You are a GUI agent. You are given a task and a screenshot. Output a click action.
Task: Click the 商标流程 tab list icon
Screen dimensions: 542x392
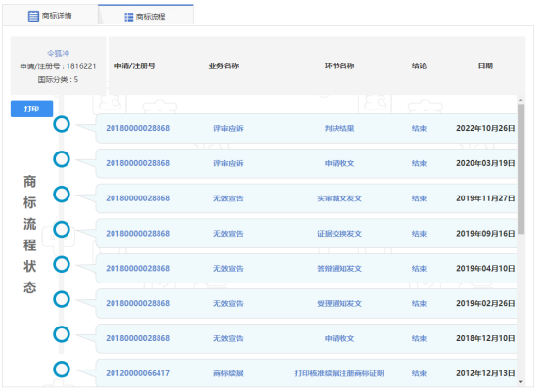click(x=128, y=17)
